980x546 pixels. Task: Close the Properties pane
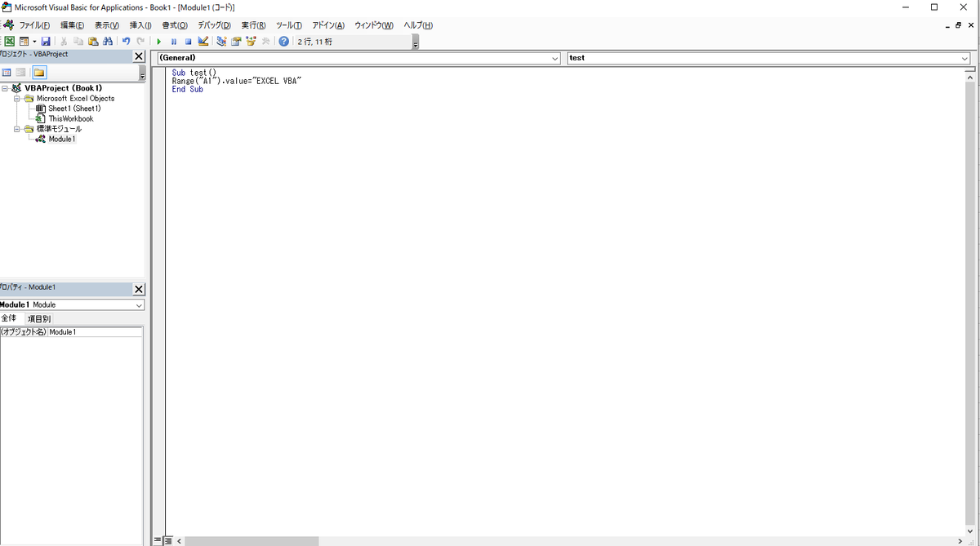[139, 289]
